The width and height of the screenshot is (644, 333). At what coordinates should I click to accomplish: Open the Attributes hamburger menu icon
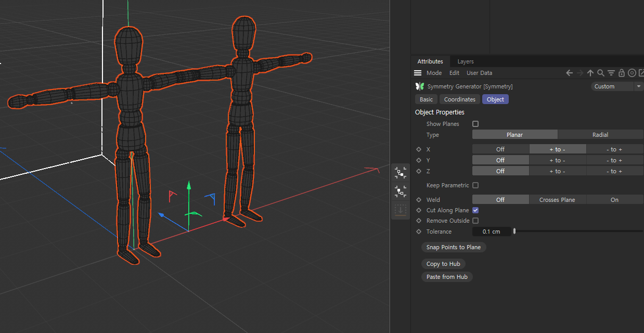(x=418, y=73)
